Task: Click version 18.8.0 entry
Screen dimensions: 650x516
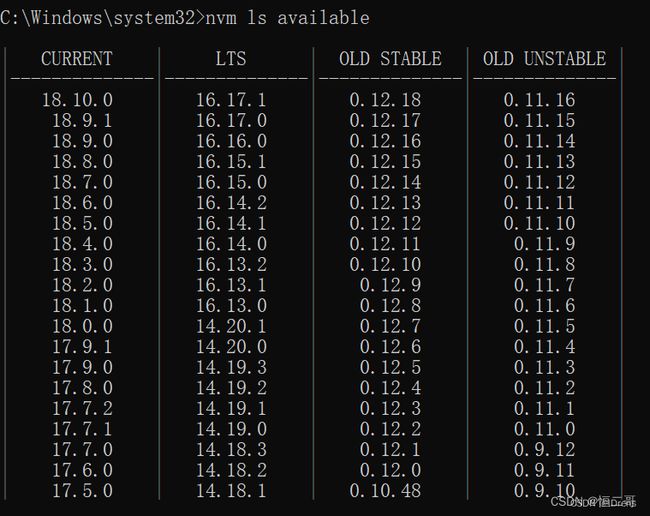Action: 82,162
